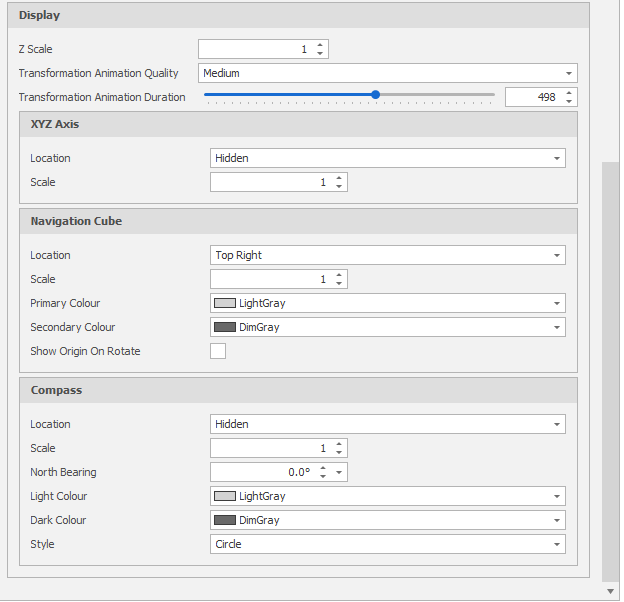Screen dimensions: 624x602
Task: Decrease Z Scale with down arrow
Action: click(x=320, y=54)
